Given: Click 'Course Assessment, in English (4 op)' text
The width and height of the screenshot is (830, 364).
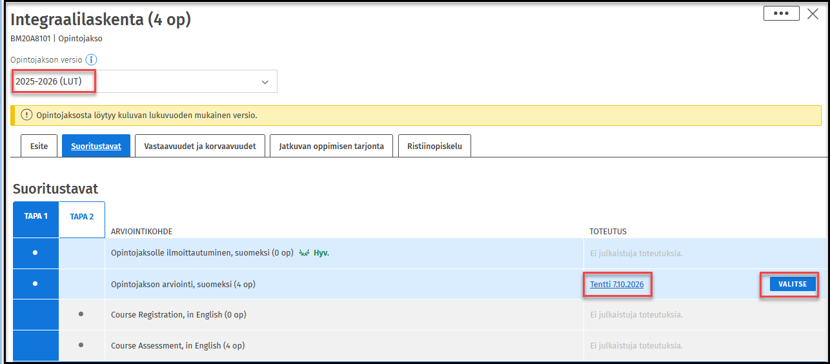Looking at the screenshot, I should 177,345.
